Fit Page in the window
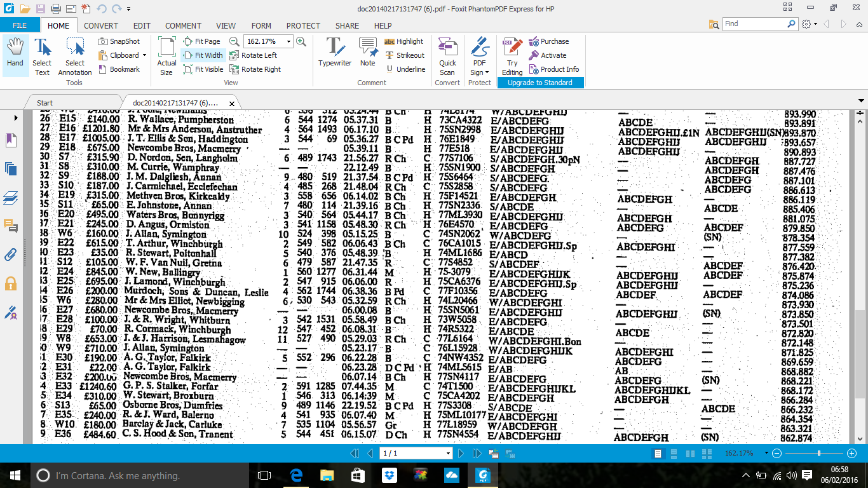868x488 pixels. (201, 41)
